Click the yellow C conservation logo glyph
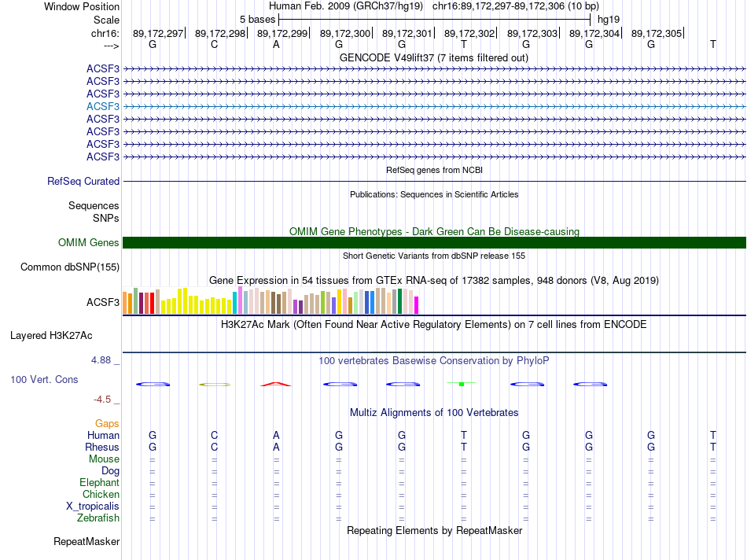Image resolution: width=747 pixels, height=560 pixels. pos(215,384)
